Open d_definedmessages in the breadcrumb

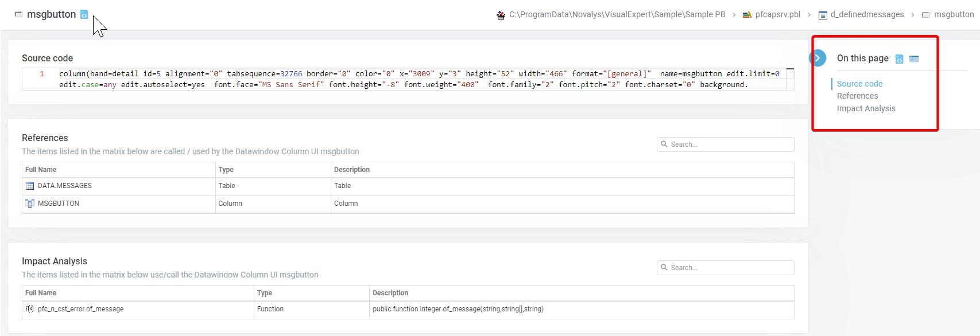pyautogui.click(x=867, y=14)
